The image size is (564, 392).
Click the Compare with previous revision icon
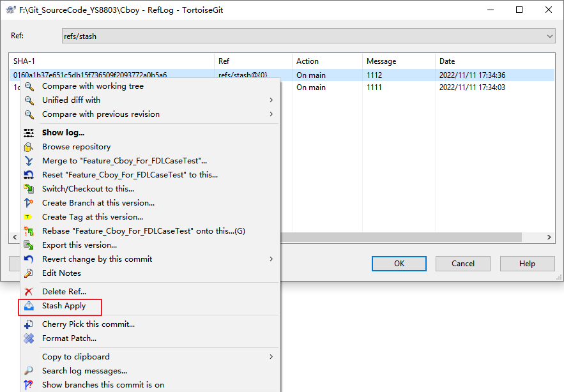[x=29, y=114]
